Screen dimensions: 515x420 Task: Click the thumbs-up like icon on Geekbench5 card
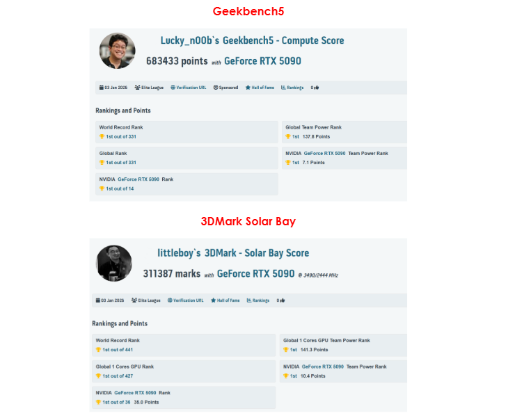pos(317,88)
